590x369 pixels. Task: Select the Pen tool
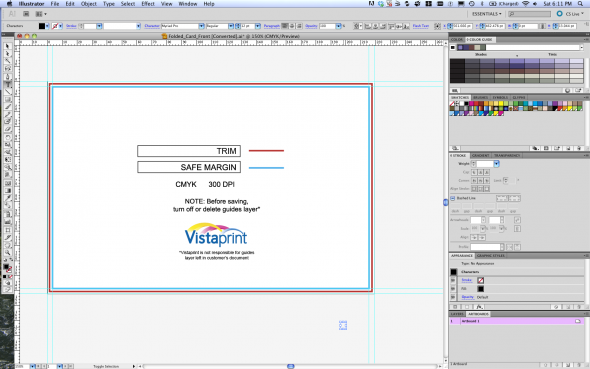click(x=8, y=76)
